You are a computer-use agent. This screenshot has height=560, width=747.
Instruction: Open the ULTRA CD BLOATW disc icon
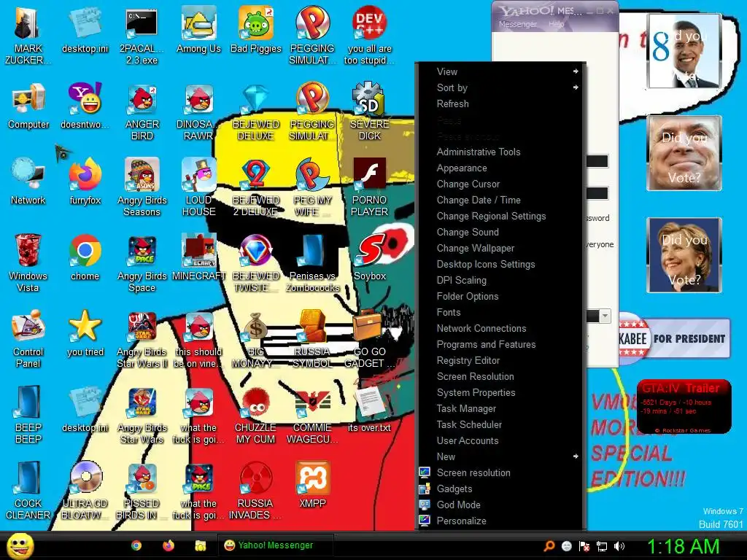tap(85, 489)
